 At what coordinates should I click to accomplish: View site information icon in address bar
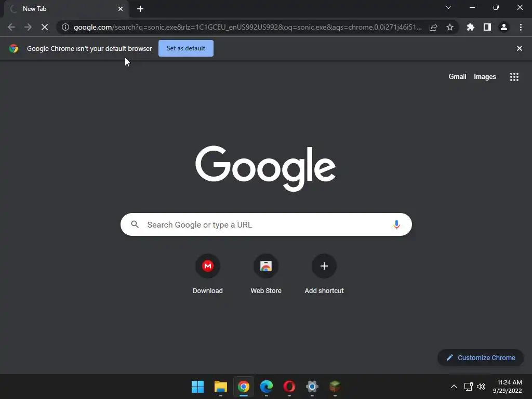(x=65, y=27)
